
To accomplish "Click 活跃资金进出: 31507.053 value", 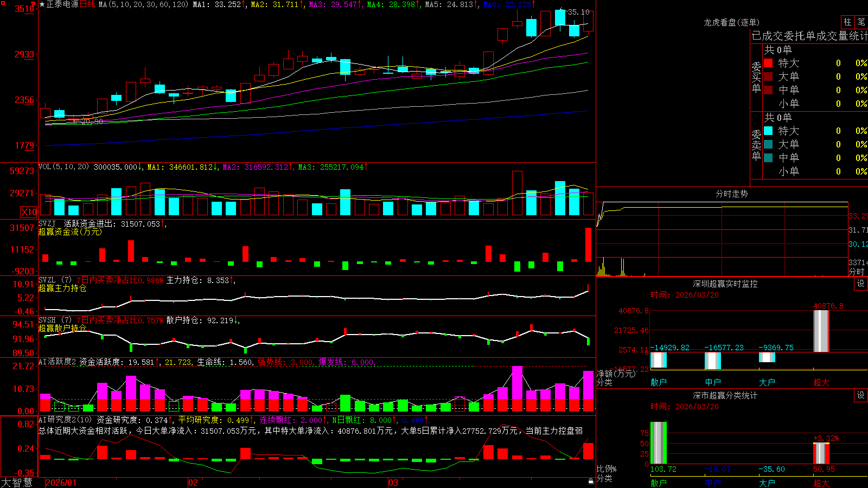I will tap(114, 223).
